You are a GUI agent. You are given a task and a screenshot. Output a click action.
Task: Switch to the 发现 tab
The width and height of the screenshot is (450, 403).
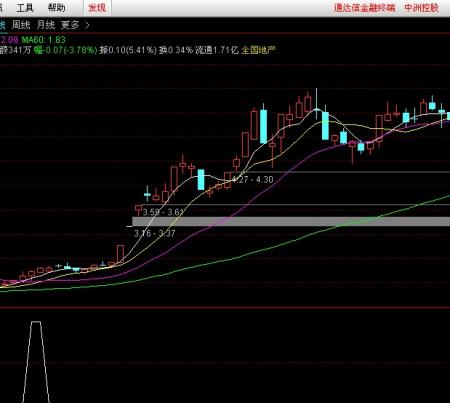(97, 8)
